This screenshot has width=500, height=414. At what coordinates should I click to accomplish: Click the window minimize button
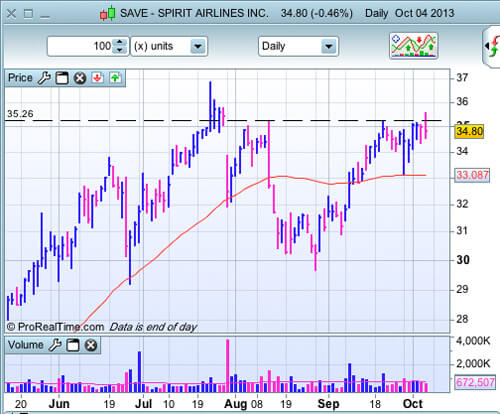click(45, 15)
